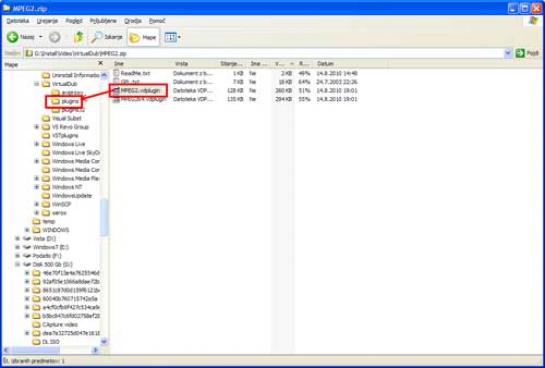Select the Windows Live SkyDrive folder row

pyautogui.click(x=71, y=153)
